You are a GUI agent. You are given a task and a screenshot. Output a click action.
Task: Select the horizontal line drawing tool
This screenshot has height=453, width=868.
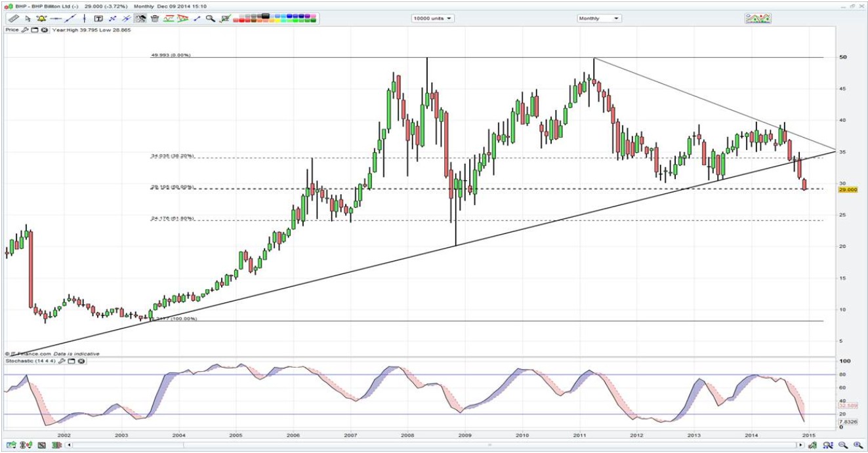point(56,18)
